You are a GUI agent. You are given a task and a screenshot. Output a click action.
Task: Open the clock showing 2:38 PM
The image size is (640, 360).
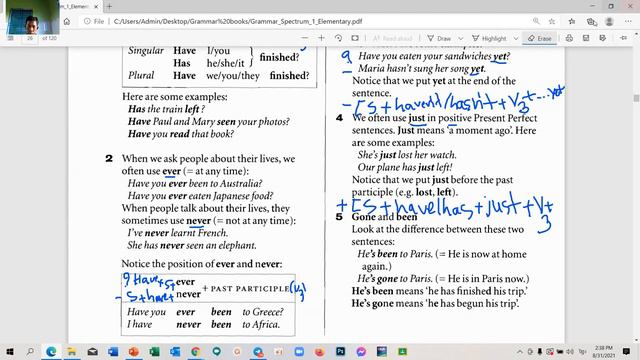point(604,351)
